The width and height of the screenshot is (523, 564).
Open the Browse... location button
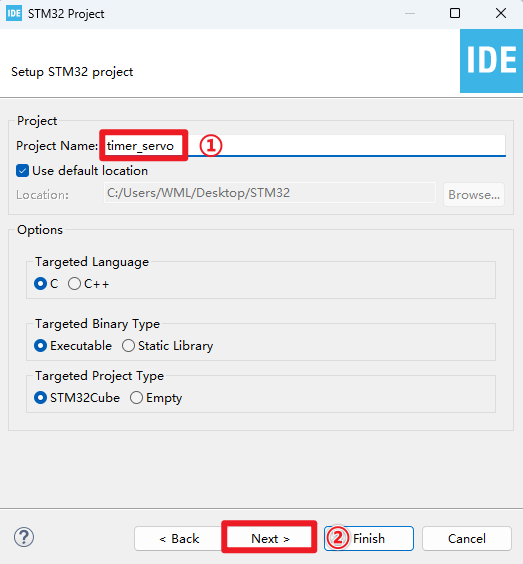click(x=474, y=195)
